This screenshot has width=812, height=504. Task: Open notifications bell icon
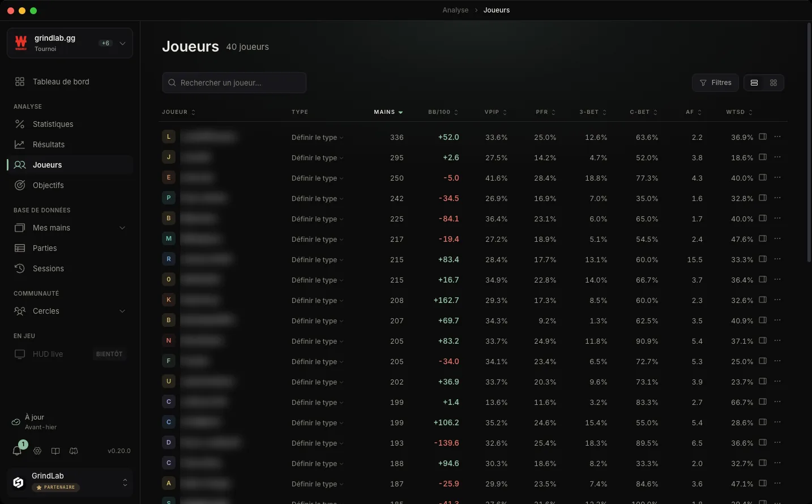(x=17, y=451)
